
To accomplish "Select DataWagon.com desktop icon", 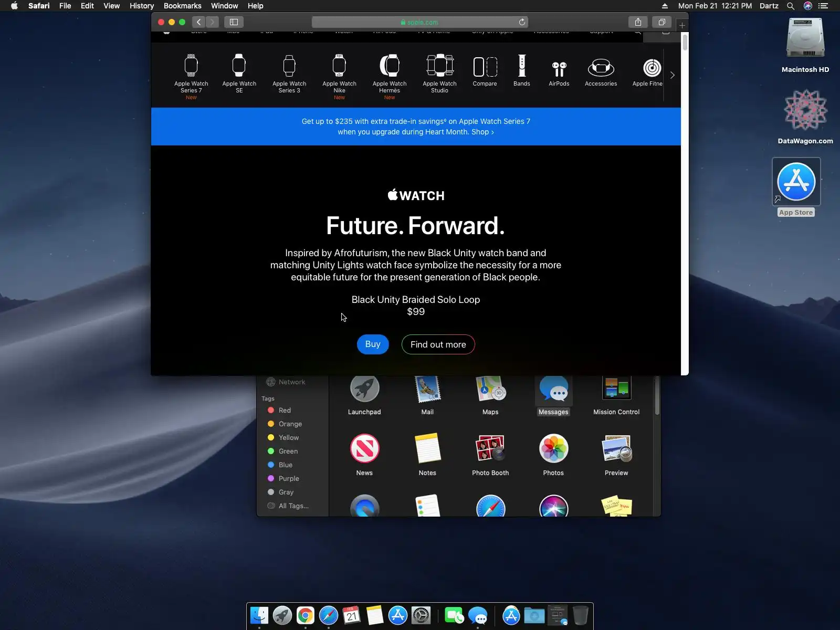I will [x=805, y=117].
